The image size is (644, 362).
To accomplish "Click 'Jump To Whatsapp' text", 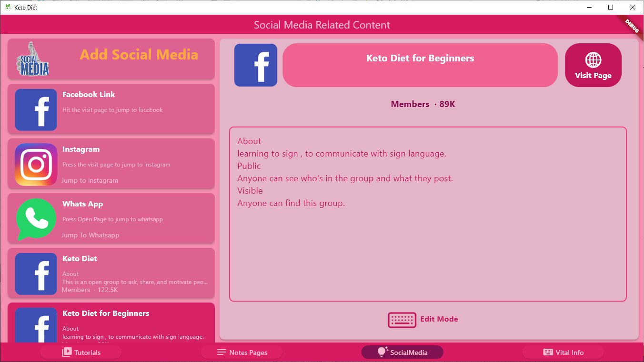I will pyautogui.click(x=90, y=235).
